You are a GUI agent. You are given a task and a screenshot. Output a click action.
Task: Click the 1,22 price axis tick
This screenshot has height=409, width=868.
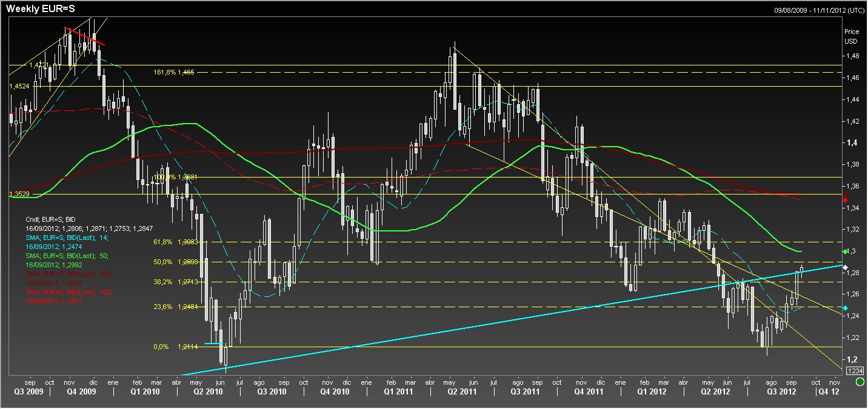tap(852, 338)
